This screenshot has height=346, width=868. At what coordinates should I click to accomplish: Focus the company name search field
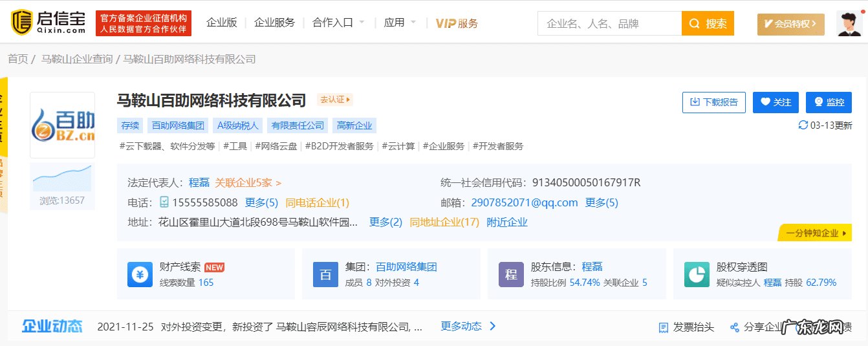coord(609,23)
